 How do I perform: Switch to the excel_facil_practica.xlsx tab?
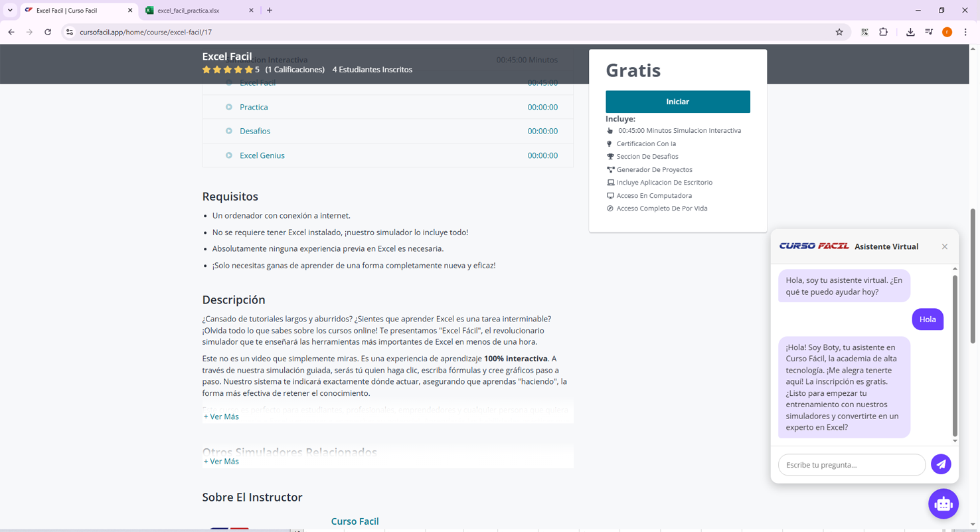(x=200, y=11)
